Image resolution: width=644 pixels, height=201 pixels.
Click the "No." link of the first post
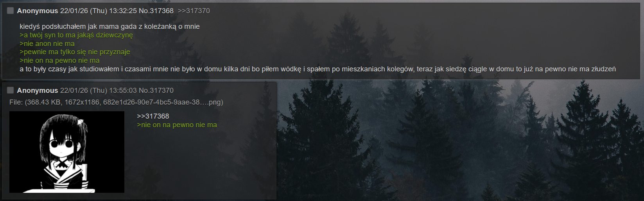point(144,11)
